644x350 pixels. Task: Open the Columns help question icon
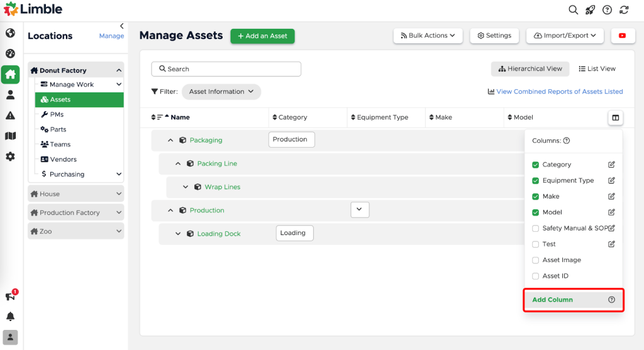(567, 141)
